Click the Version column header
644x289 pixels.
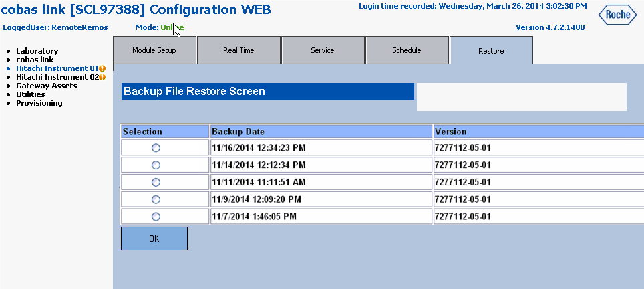click(x=538, y=132)
